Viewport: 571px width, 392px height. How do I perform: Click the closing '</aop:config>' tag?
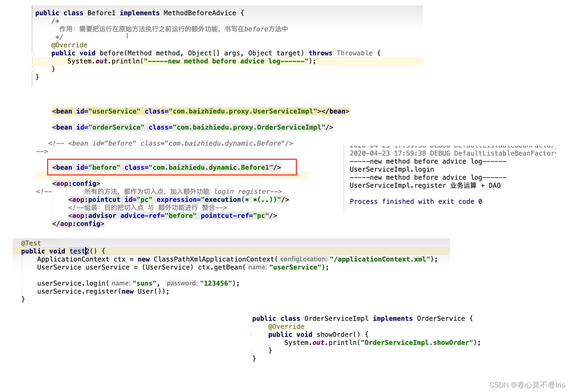(x=78, y=224)
